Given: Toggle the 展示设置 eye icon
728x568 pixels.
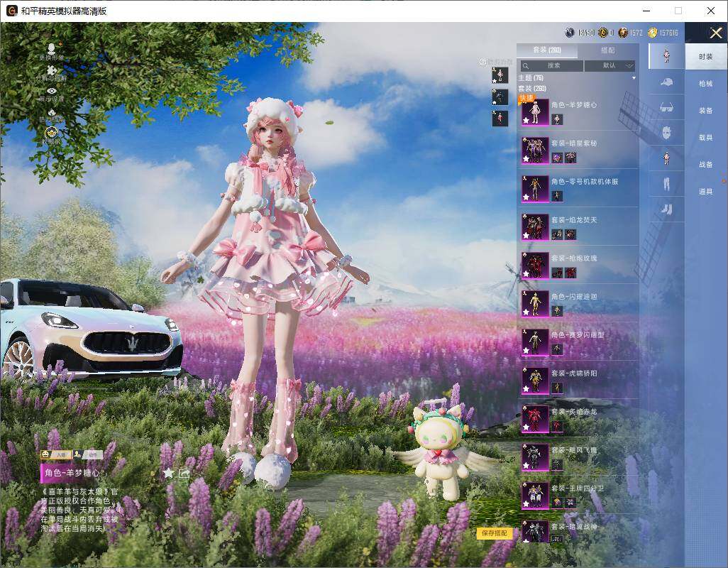Looking at the screenshot, I should (52, 91).
